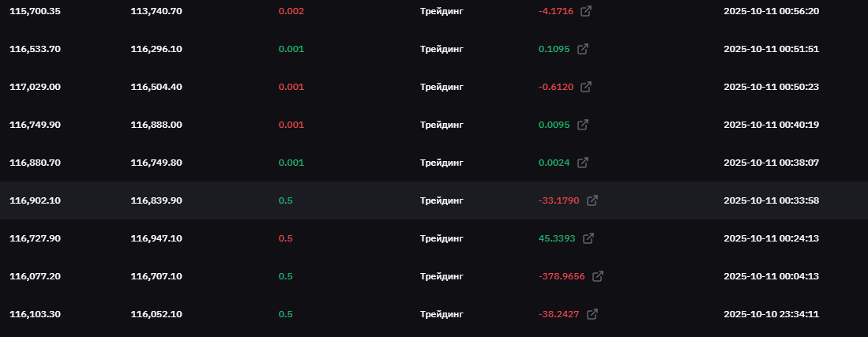Open share icon next to -33.1790 PnL
This screenshot has width=868, height=337.
pyautogui.click(x=592, y=200)
